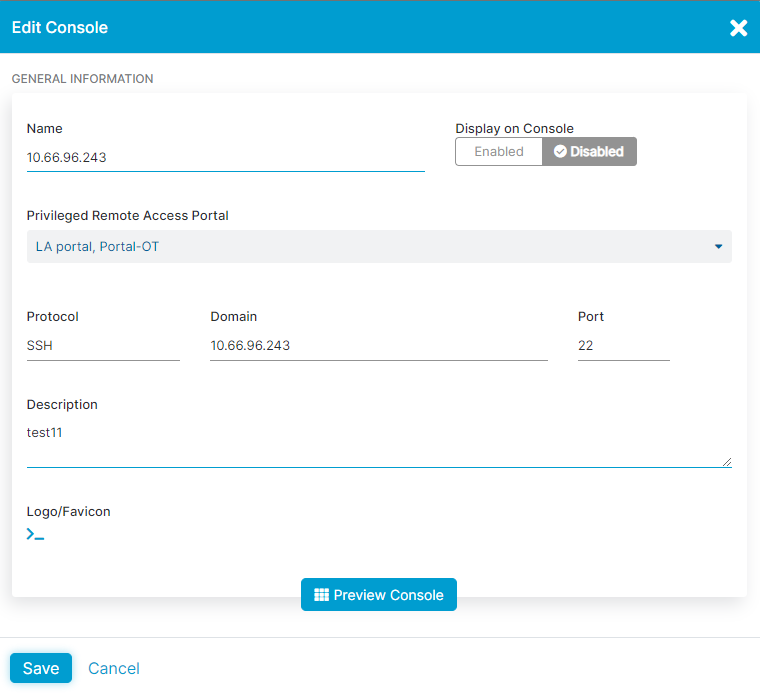
Task: Cancel editing the console
Action: 113,668
